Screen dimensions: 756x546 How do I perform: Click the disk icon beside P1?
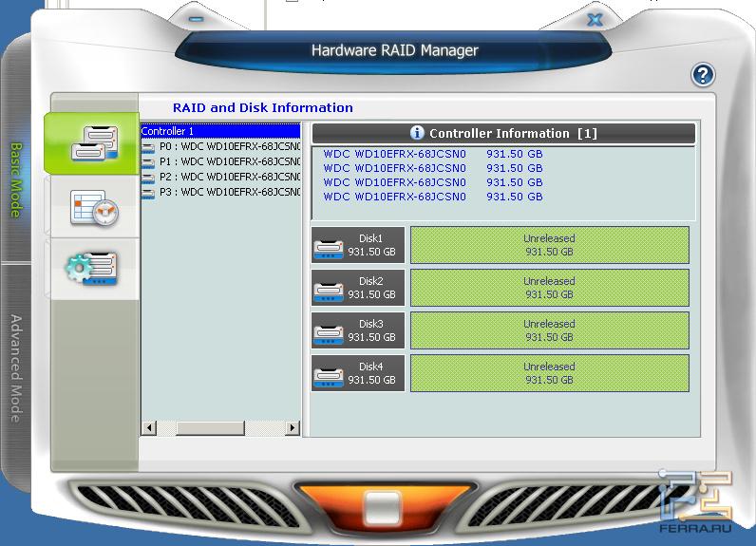click(148, 162)
